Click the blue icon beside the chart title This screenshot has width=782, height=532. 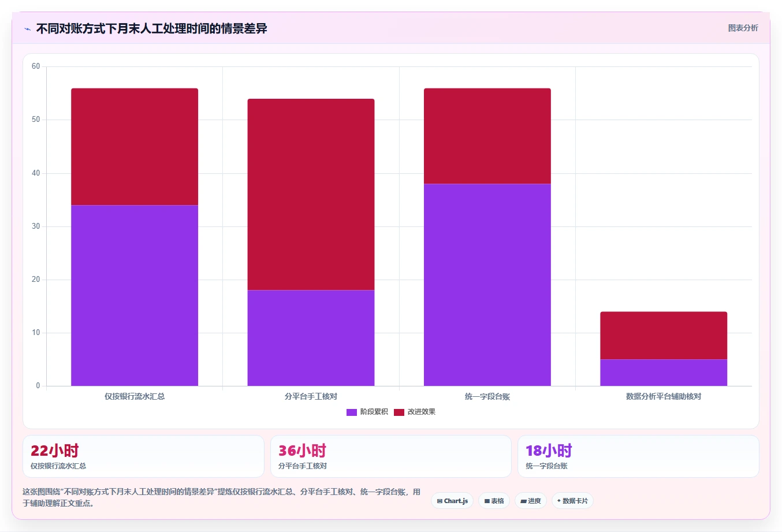27,29
